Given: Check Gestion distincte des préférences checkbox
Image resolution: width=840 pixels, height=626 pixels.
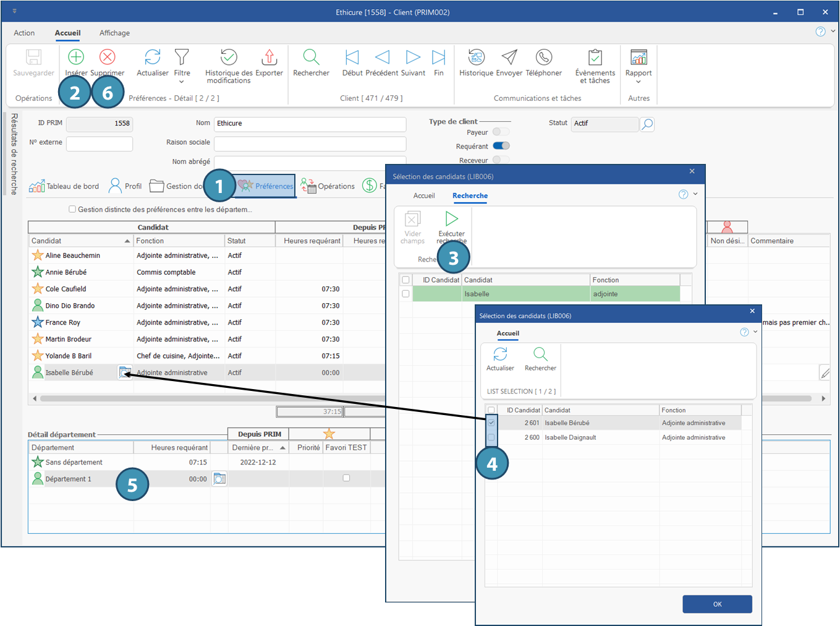Looking at the screenshot, I should [x=72, y=209].
